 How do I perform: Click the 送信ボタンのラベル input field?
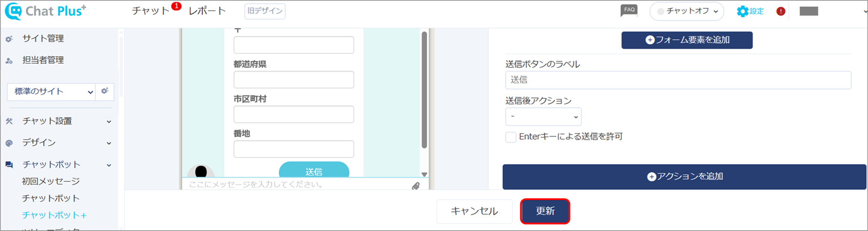coord(678,80)
